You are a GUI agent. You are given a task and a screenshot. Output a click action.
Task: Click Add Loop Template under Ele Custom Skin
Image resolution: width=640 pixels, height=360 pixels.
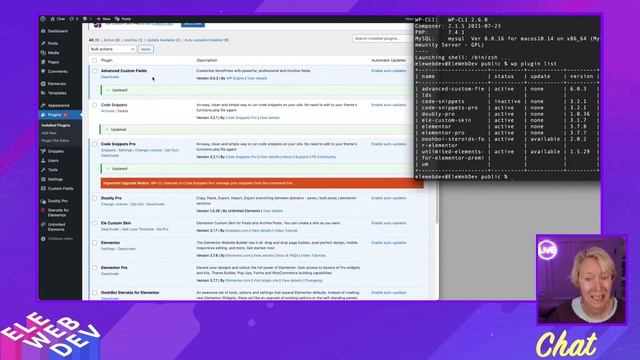pyautogui.click(x=138, y=229)
